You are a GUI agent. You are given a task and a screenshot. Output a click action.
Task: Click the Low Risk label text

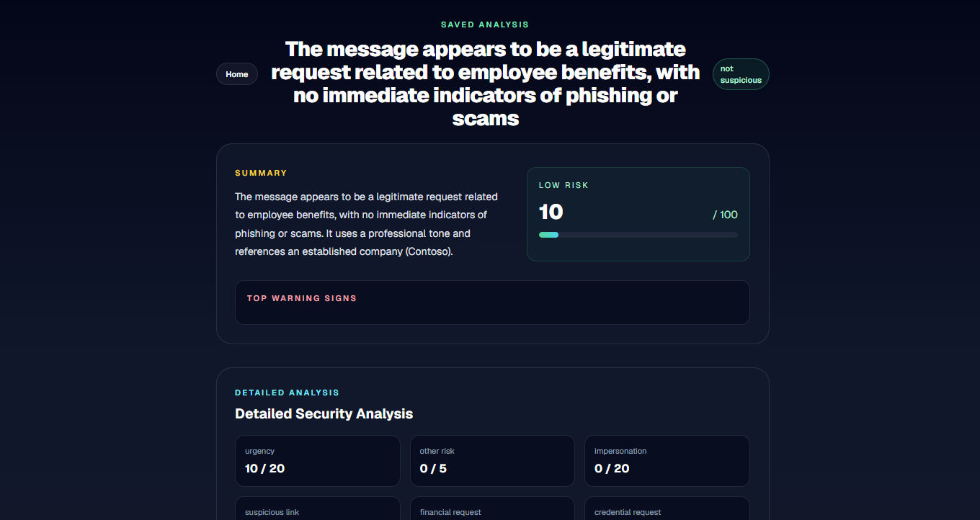click(x=563, y=185)
